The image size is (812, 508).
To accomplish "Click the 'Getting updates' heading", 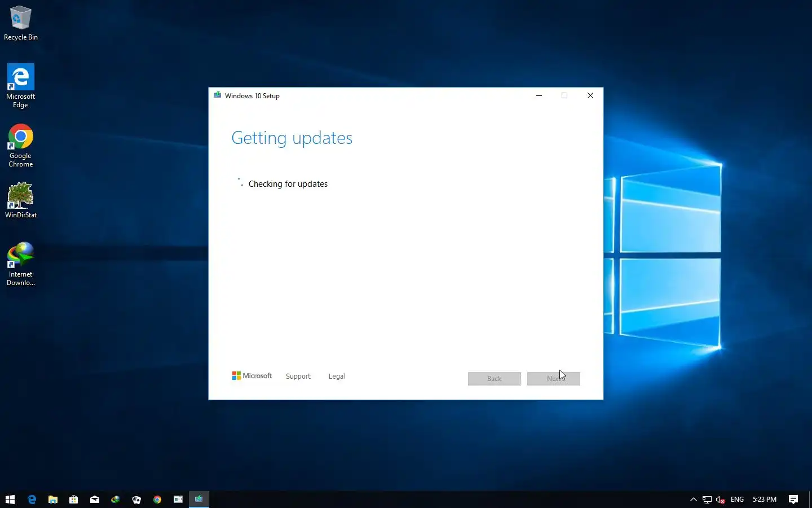I will pos(292,138).
